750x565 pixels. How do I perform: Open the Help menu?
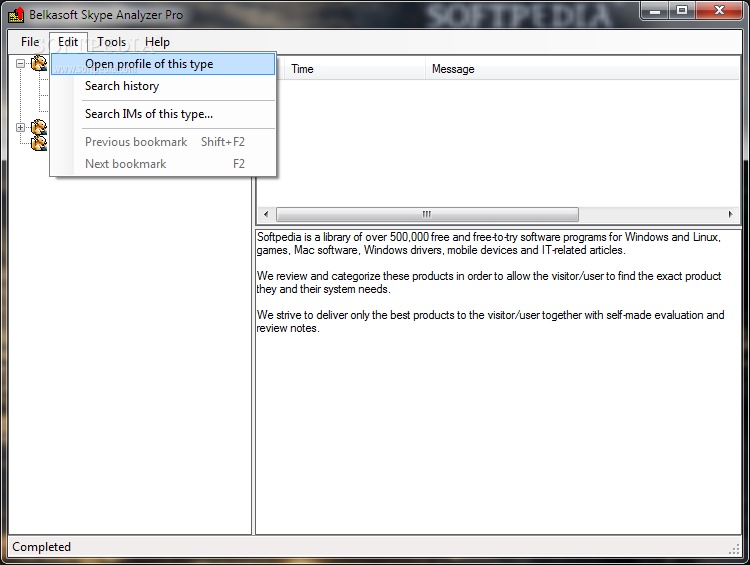click(157, 42)
